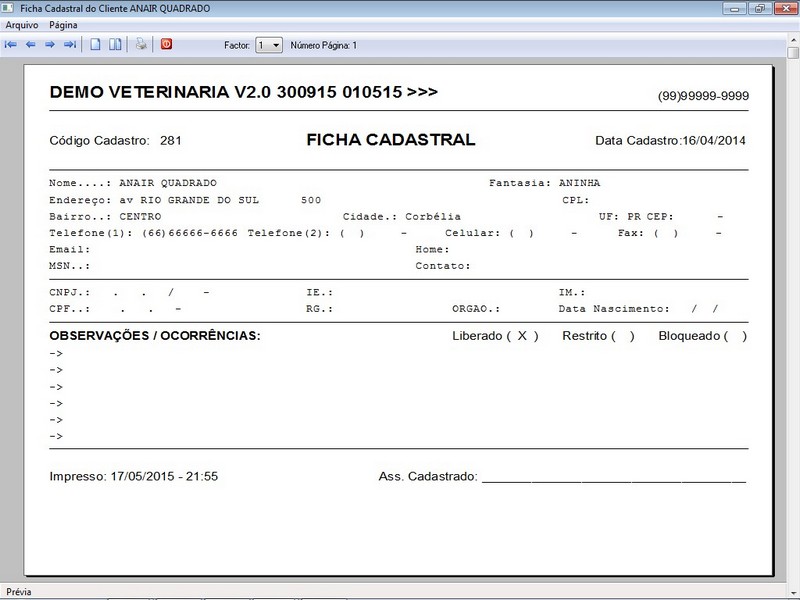Click 'Liberado ( X )' status text
The image size is (800, 600).
495,336
